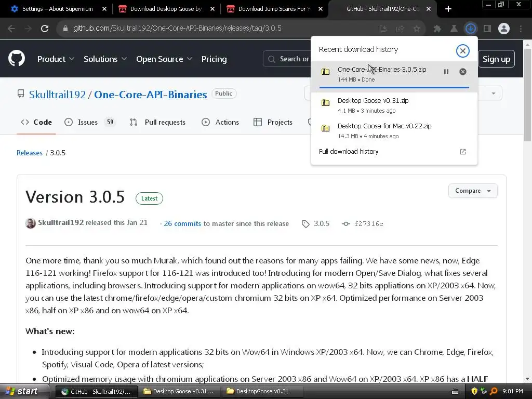The height and width of the screenshot is (399, 532).
Task: Go to the Releases breadcrumb link
Action: tap(30, 153)
